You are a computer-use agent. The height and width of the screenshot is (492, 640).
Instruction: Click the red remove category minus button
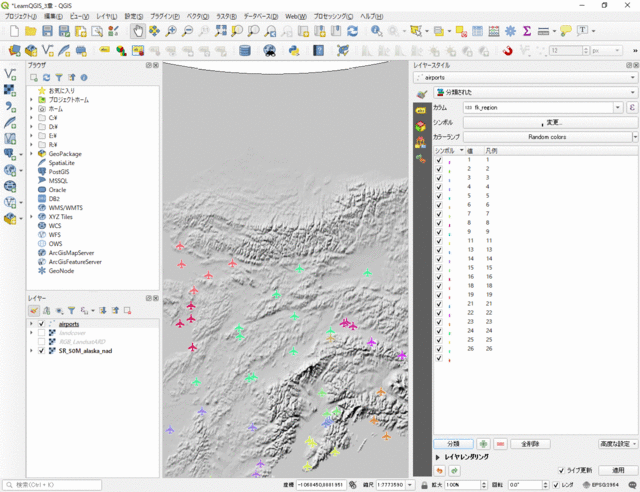click(x=500, y=444)
